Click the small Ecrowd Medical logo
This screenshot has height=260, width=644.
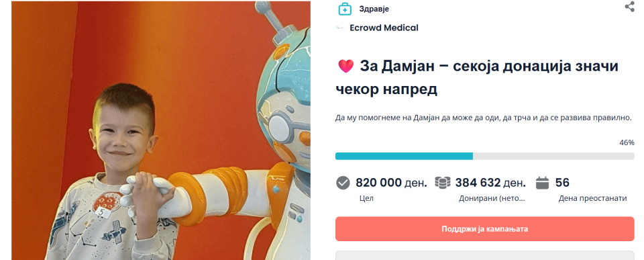[x=340, y=28]
